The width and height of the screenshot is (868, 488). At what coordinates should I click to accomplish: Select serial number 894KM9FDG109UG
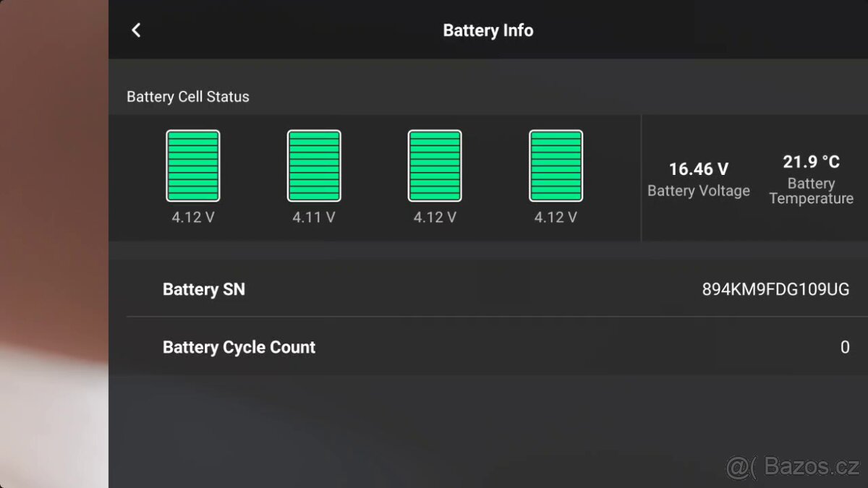[775, 289]
